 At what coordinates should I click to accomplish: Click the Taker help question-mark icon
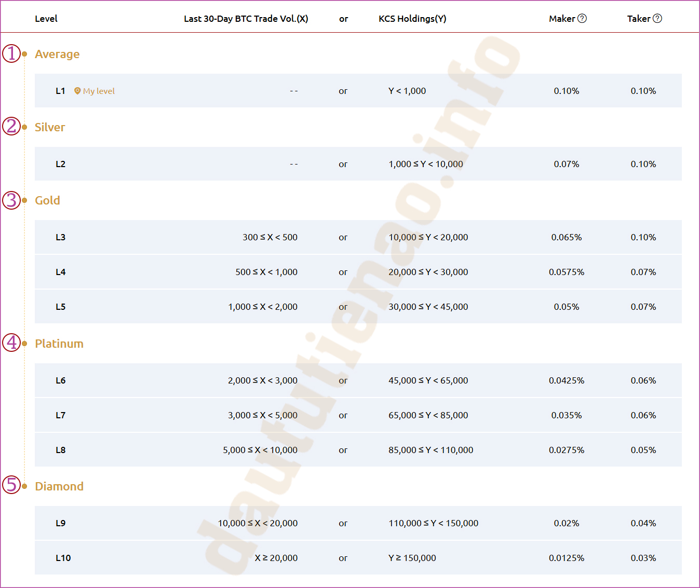[657, 19]
